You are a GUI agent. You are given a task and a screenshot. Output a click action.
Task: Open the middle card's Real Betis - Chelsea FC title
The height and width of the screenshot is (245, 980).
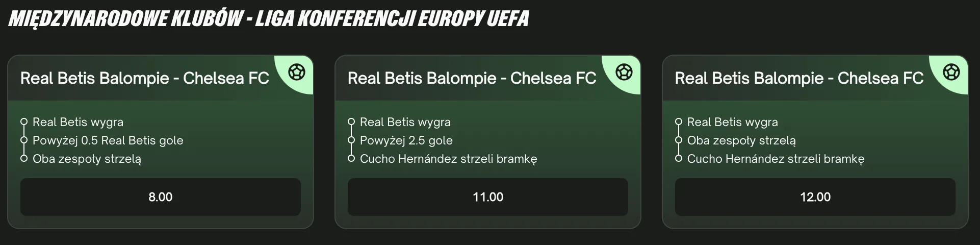(472, 78)
